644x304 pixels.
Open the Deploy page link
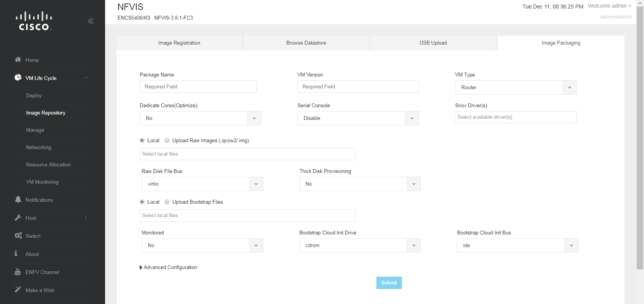coord(34,96)
